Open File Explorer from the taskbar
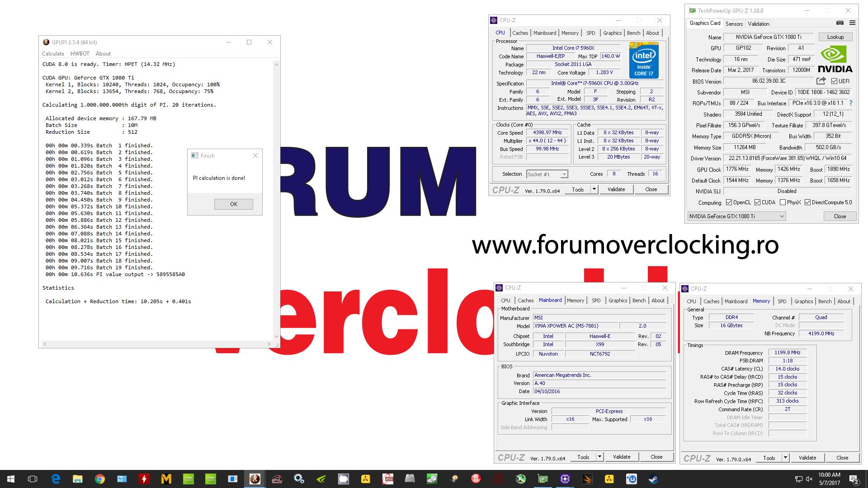The width and height of the screenshot is (868, 488). coord(78,479)
